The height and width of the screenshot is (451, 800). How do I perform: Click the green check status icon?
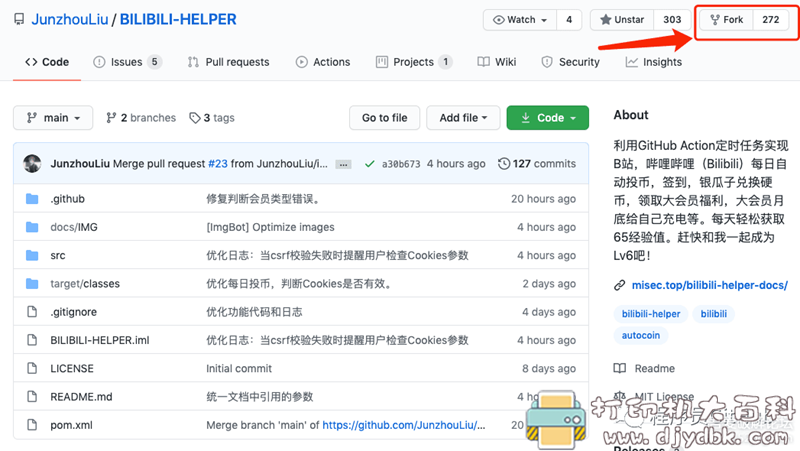pyautogui.click(x=370, y=164)
